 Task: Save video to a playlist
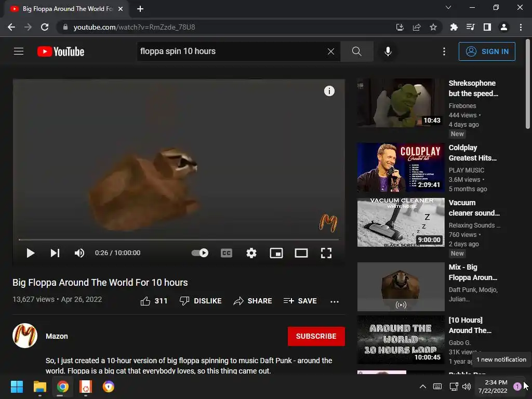click(x=300, y=301)
